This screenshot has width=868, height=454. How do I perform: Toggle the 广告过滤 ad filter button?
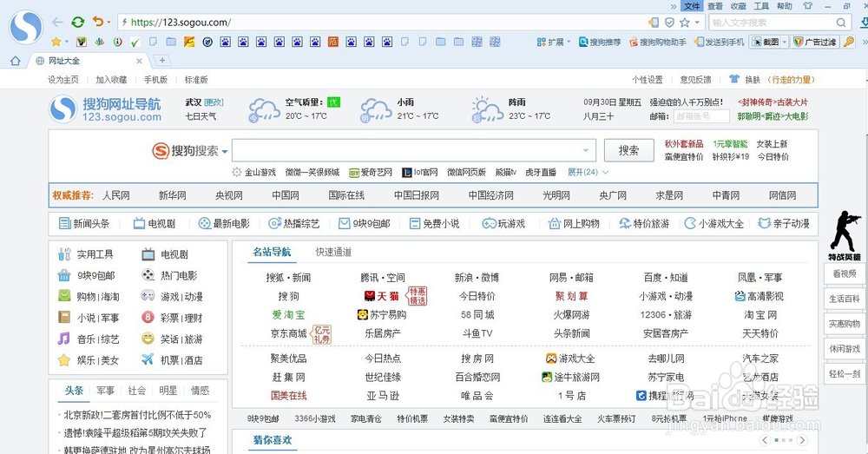[816, 42]
